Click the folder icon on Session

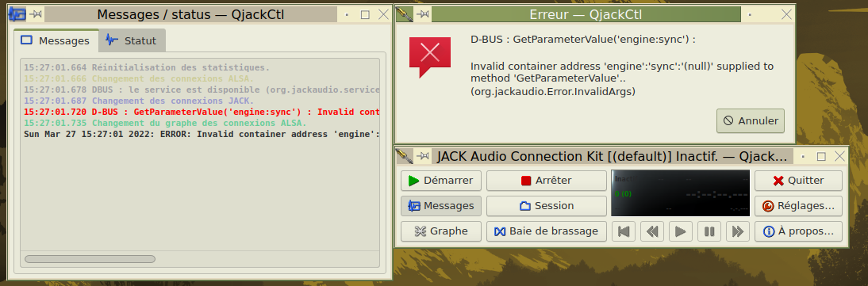pos(525,206)
